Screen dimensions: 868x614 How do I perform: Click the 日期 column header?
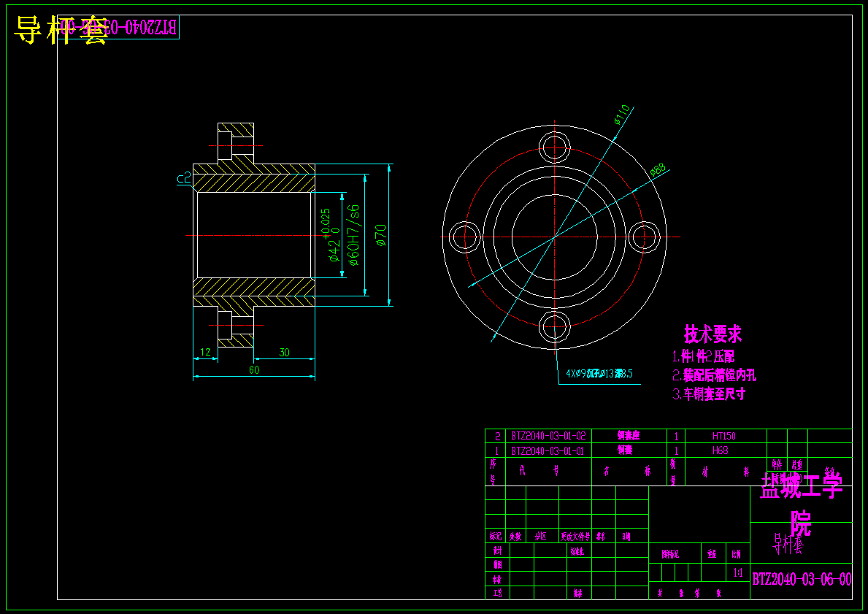626,536
